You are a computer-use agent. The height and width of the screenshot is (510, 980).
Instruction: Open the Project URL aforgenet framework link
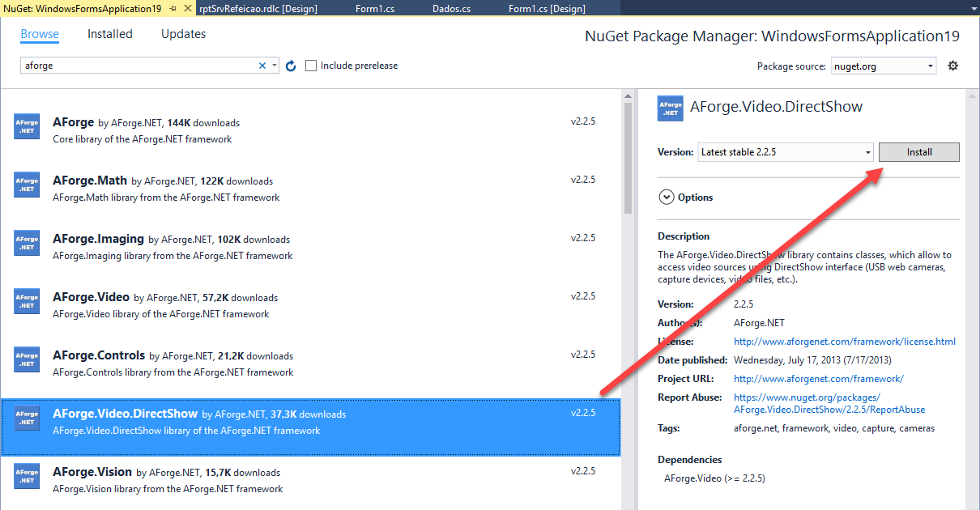point(819,379)
